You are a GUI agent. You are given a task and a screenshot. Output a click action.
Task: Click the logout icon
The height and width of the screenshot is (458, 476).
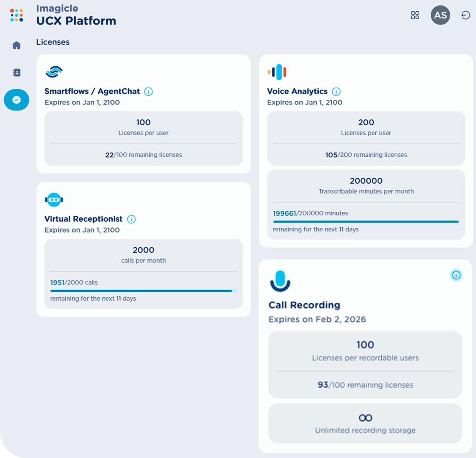(466, 15)
